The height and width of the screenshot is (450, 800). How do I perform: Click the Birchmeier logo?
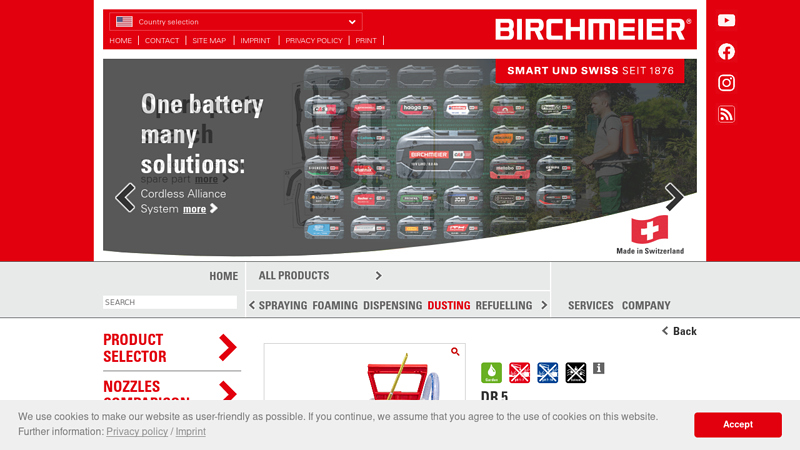tap(593, 29)
